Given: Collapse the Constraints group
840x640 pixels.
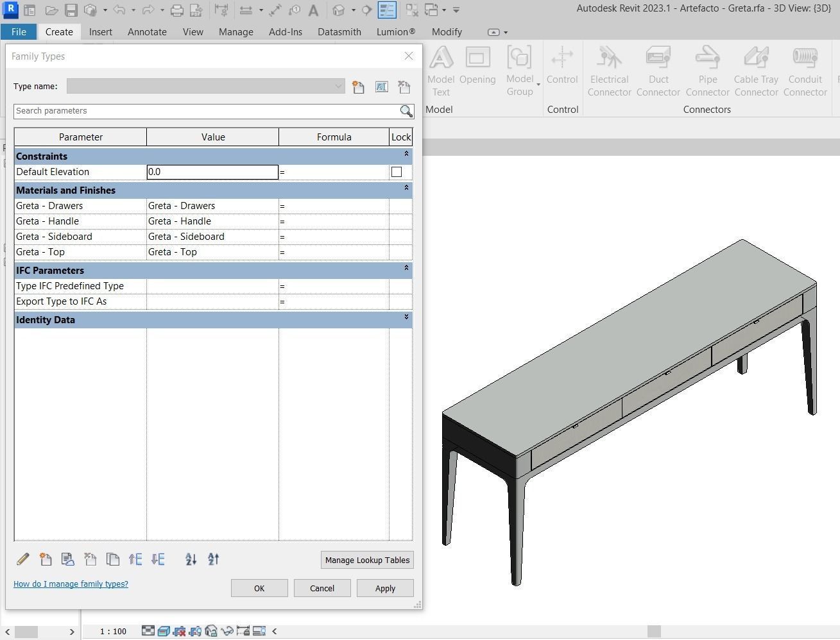Looking at the screenshot, I should tap(406, 154).
